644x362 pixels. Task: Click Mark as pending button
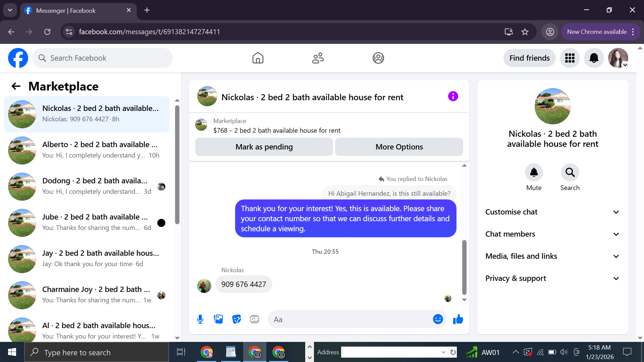pos(264,147)
